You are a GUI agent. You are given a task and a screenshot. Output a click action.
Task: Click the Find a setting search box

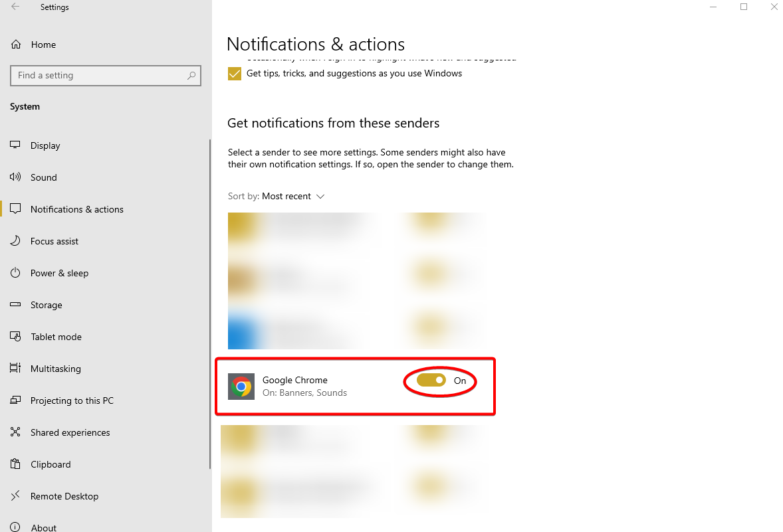point(106,75)
